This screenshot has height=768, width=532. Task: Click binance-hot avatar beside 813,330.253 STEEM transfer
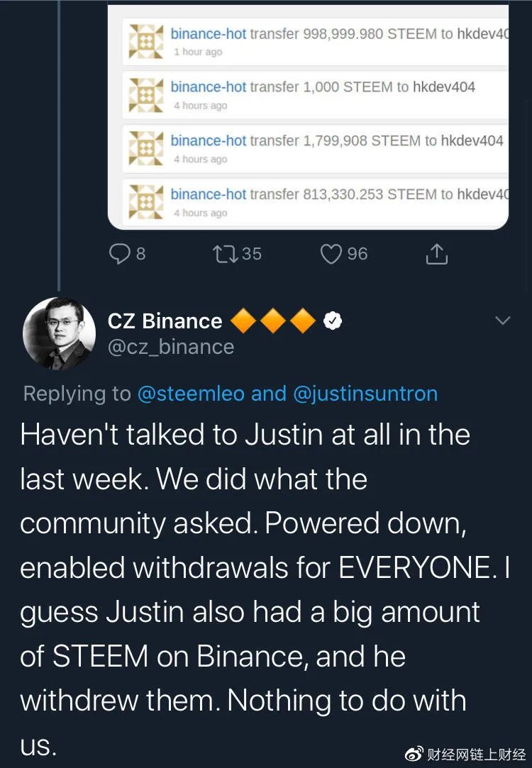tap(145, 202)
